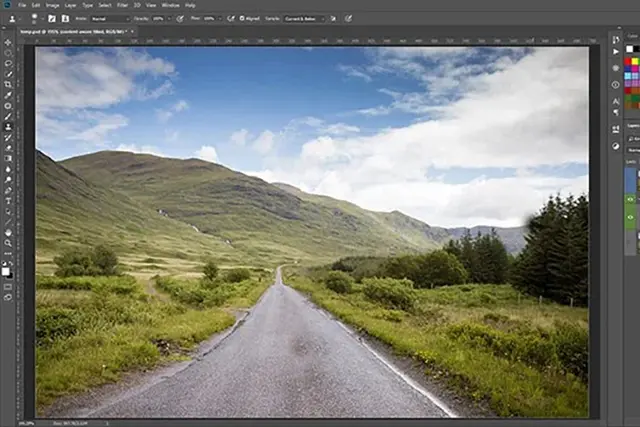Select the Hand tool
Viewport: 640px width, 427px height.
tap(8, 233)
